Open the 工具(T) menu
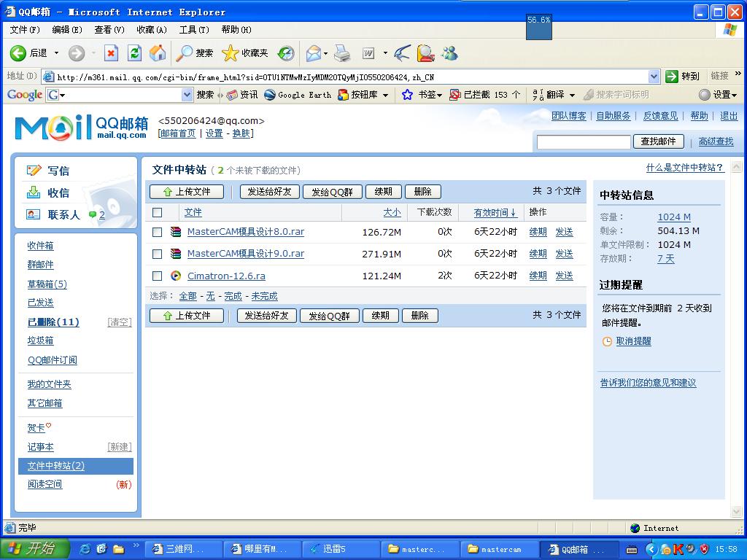 pos(194,29)
